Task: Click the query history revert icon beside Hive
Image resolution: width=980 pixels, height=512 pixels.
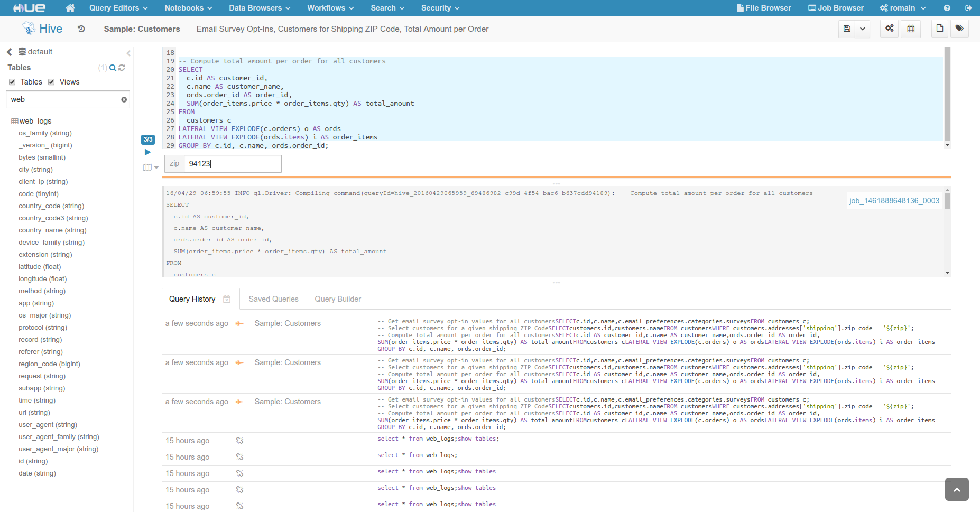Action: click(81, 29)
